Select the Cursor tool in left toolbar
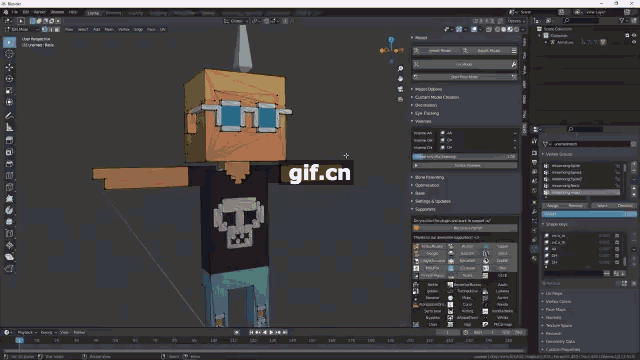This screenshot has height=360, width=640. coord(9,54)
